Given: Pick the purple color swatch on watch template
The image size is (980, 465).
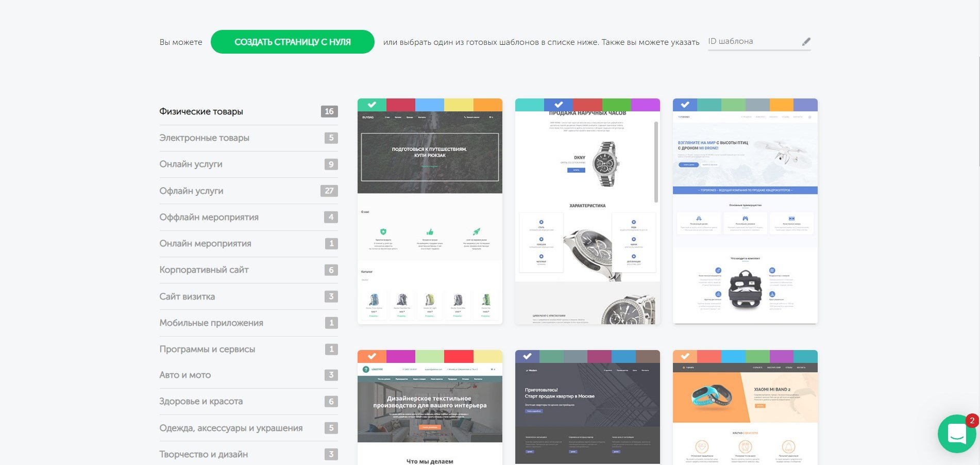Looking at the screenshot, I should (x=646, y=105).
